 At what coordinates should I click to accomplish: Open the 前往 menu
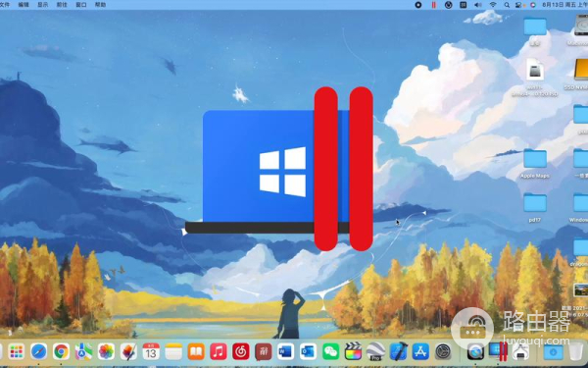62,5
